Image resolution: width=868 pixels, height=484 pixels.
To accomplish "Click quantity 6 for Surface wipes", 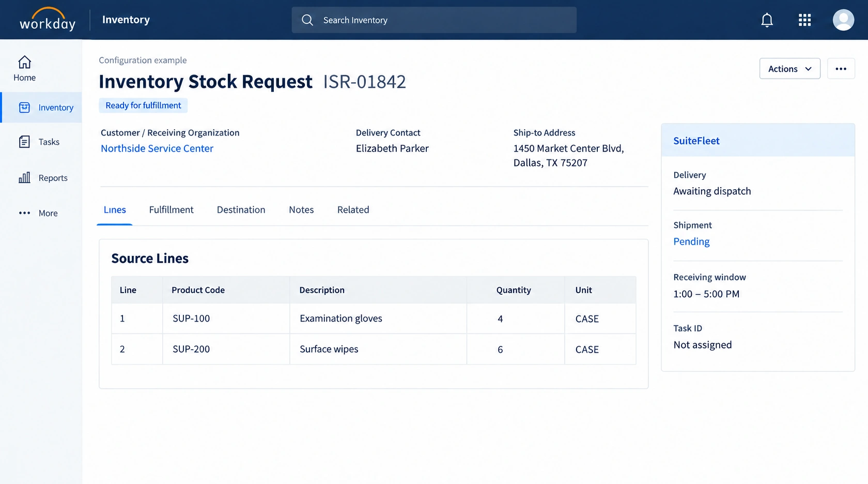I will (x=500, y=350).
